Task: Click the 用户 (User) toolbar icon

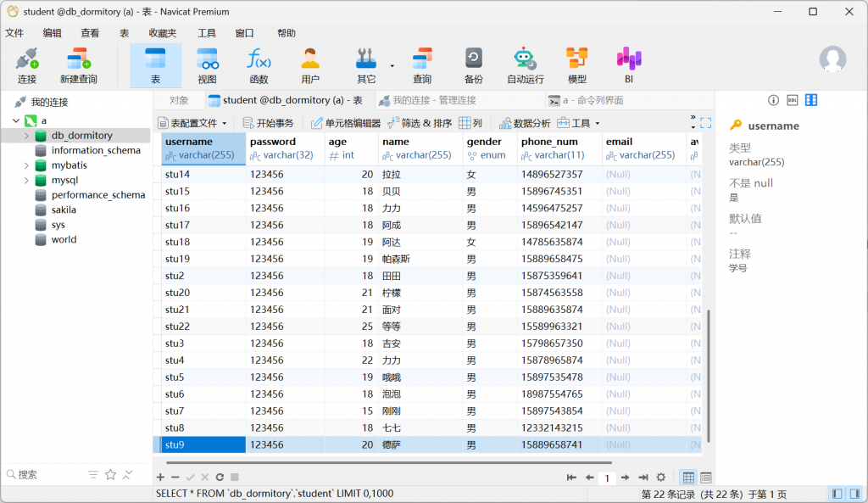Action: tap(310, 65)
